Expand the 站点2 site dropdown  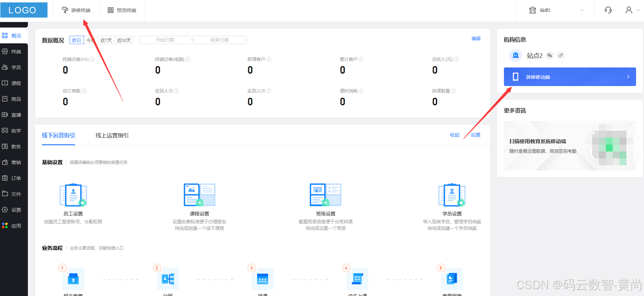pos(556,10)
